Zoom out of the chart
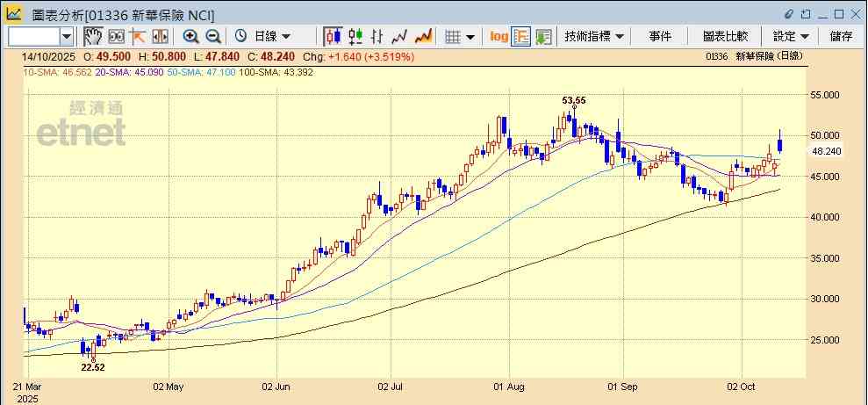This screenshot has height=405, width=868. 212,36
